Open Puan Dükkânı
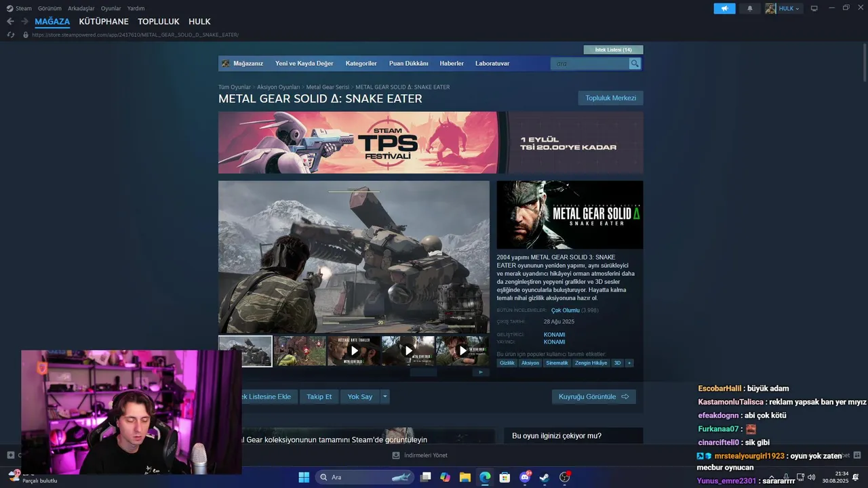This screenshot has width=868, height=488. click(408, 64)
